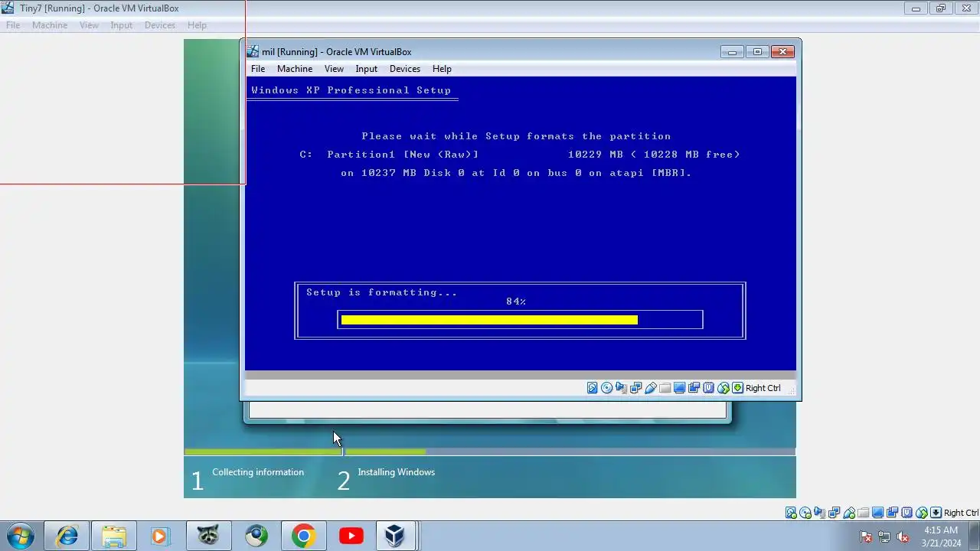Open display indicator in mil window status bar
The image size is (980, 551).
pos(679,388)
